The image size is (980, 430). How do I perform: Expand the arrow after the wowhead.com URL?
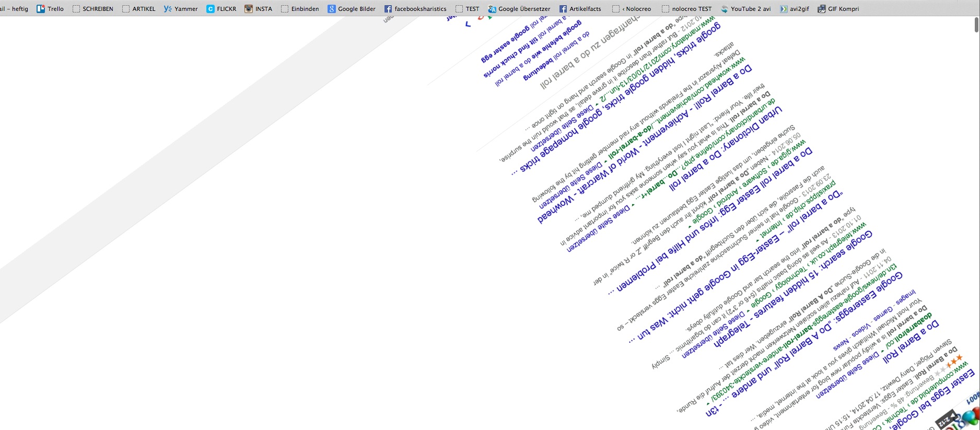[606, 162]
